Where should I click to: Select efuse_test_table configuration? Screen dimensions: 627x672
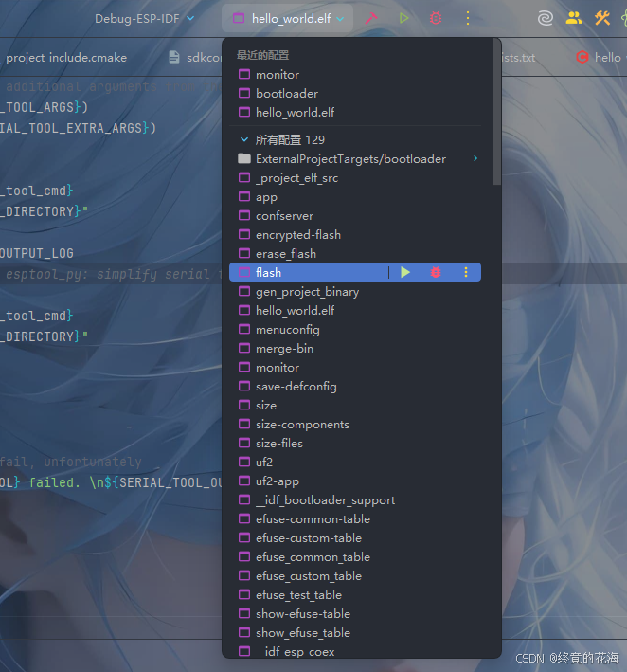click(355, 594)
